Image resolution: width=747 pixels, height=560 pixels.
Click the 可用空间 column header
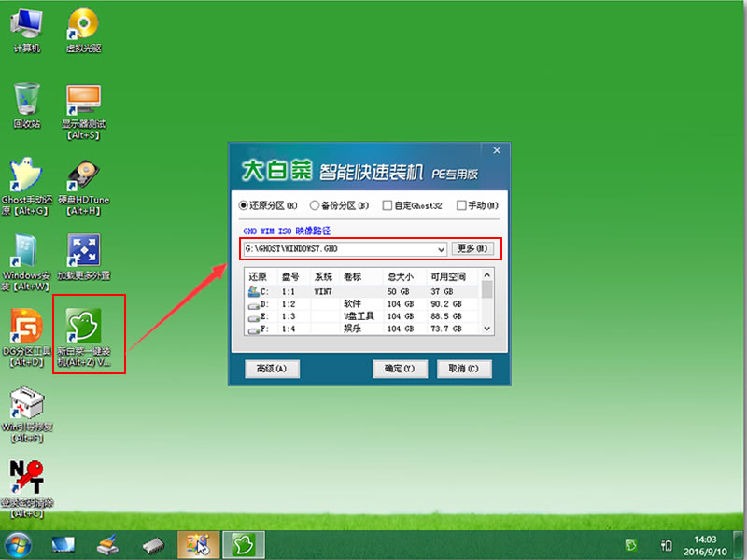(x=448, y=276)
